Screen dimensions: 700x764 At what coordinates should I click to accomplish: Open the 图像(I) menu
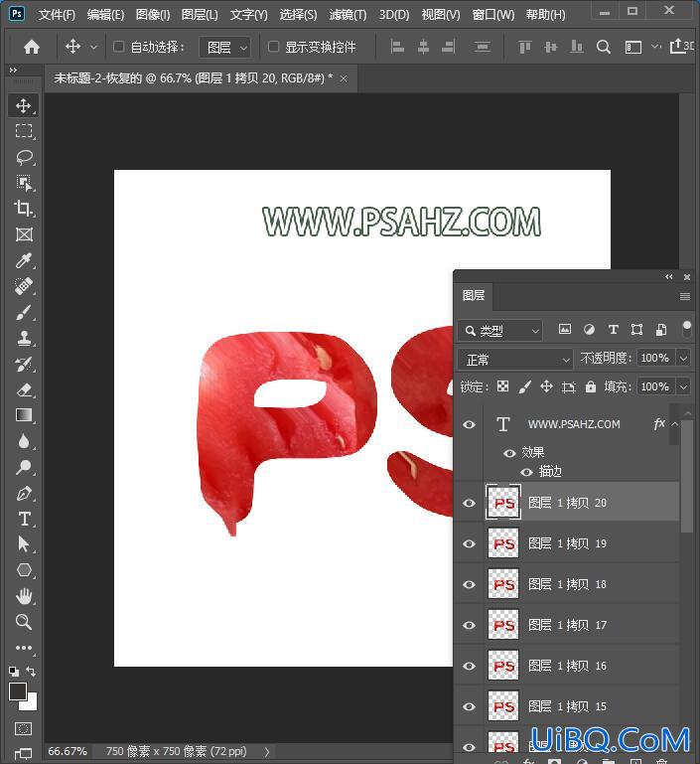pyautogui.click(x=153, y=15)
